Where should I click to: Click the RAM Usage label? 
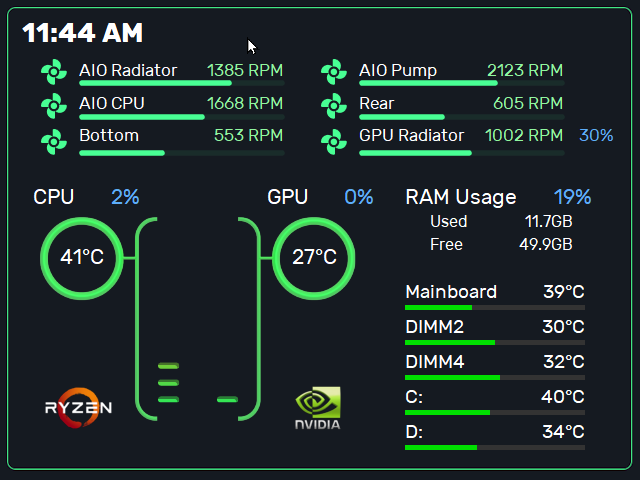click(461, 197)
